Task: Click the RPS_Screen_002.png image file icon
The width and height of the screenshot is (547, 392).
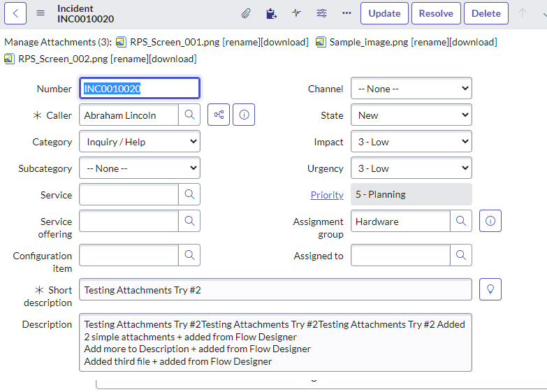Action: coord(9,59)
